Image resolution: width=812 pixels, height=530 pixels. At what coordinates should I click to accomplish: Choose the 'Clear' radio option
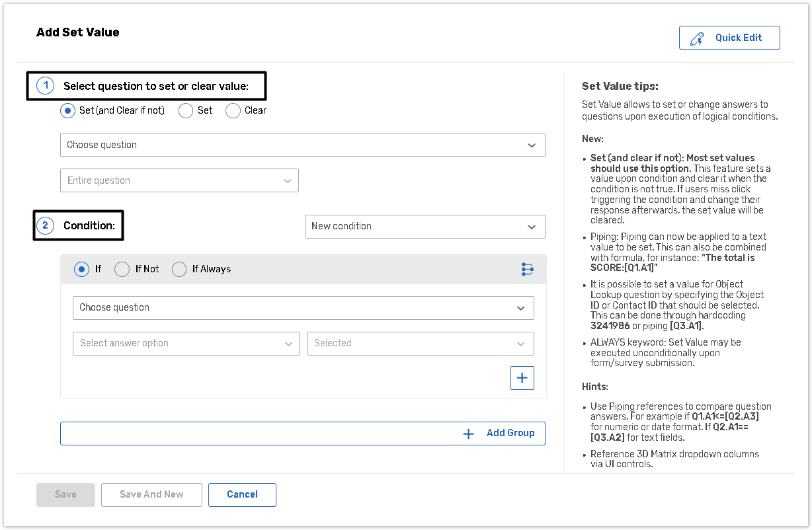point(233,111)
